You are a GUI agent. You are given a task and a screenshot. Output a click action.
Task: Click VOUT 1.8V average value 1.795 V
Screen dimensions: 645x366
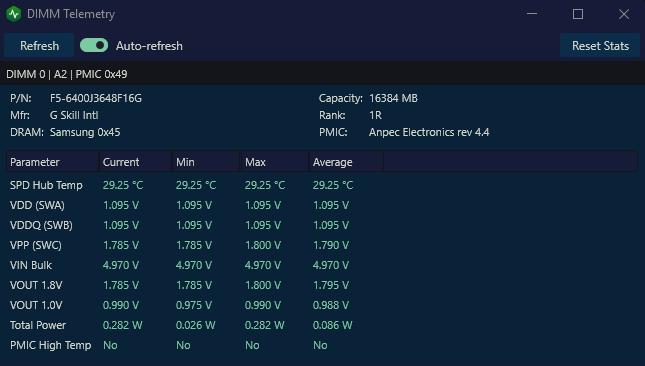click(x=331, y=285)
